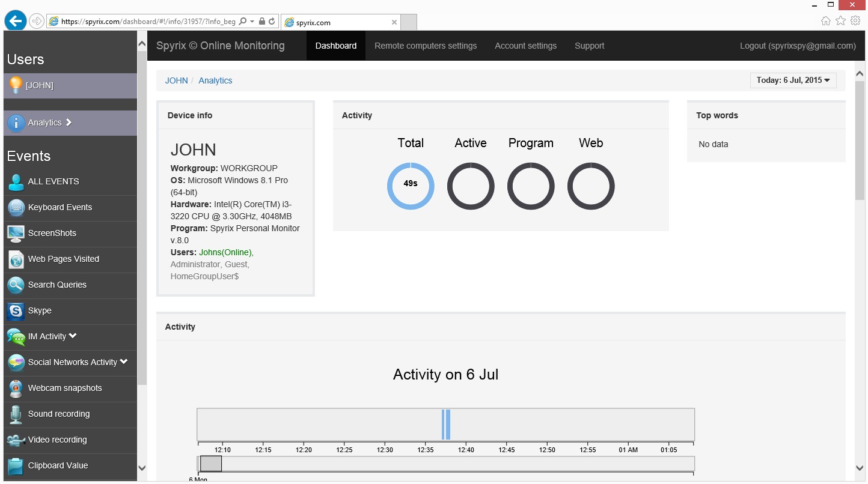Screen dimensions: 868x484
Task: Click the Active activity ring
Action: 471,186
